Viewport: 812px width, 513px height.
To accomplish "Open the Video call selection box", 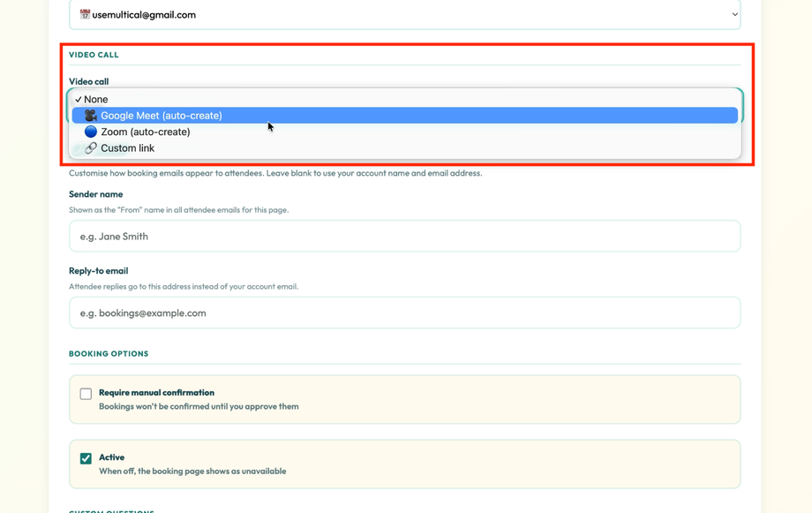I will 403,98.
